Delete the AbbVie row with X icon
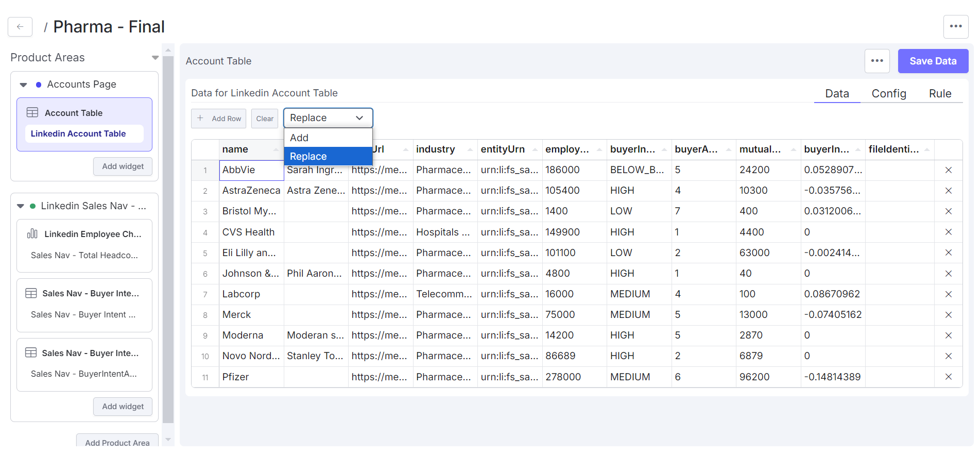 click(948, 170)
